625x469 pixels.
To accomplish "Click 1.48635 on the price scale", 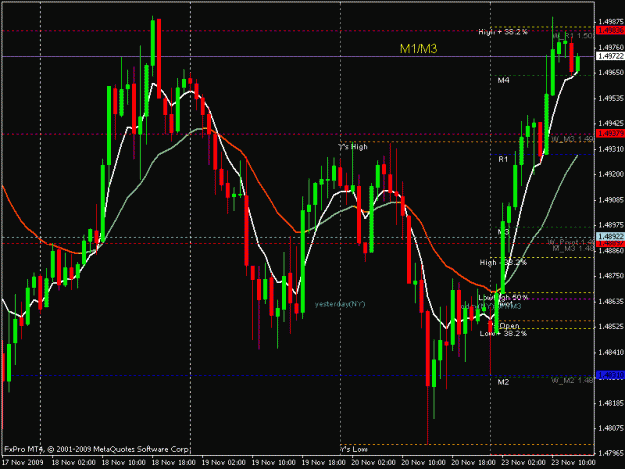I will [611, 301].
